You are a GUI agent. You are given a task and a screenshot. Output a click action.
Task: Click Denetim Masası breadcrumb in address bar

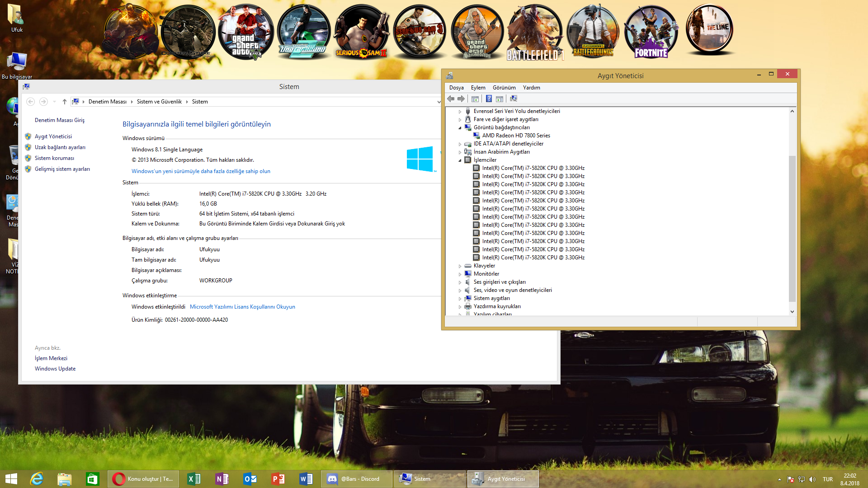click(x=108, y=102)
